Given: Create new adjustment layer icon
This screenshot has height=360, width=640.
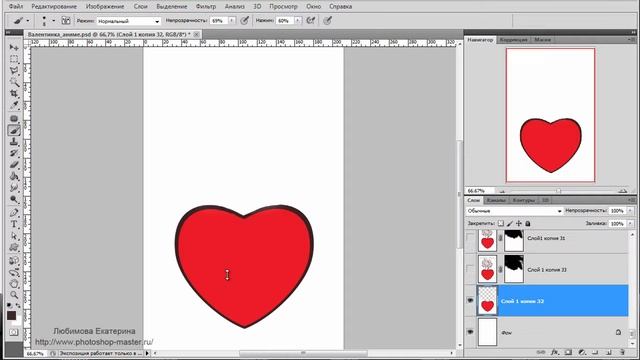Looking at the screenshot, I should click(x=582, y=352).
